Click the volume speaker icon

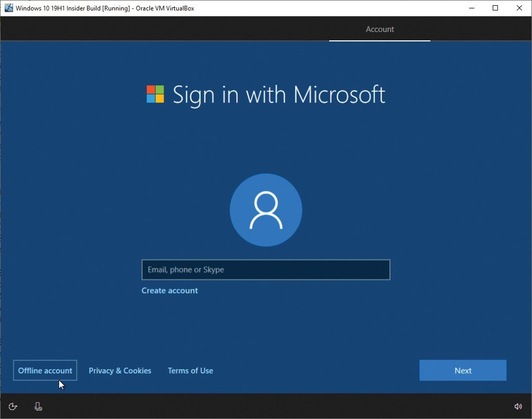[518, 406]
